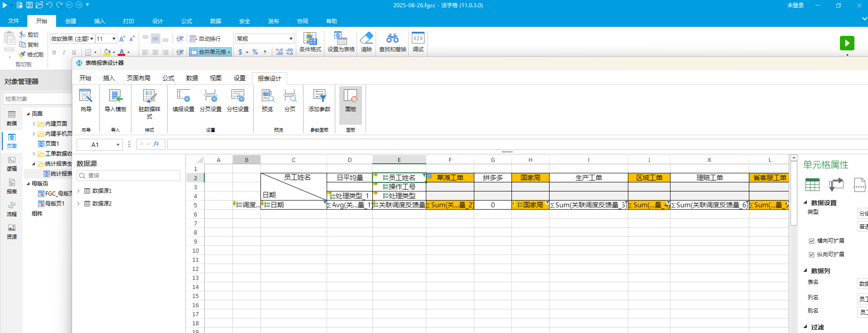Switch to 资源 in object manager sidebar

point(12,232)
